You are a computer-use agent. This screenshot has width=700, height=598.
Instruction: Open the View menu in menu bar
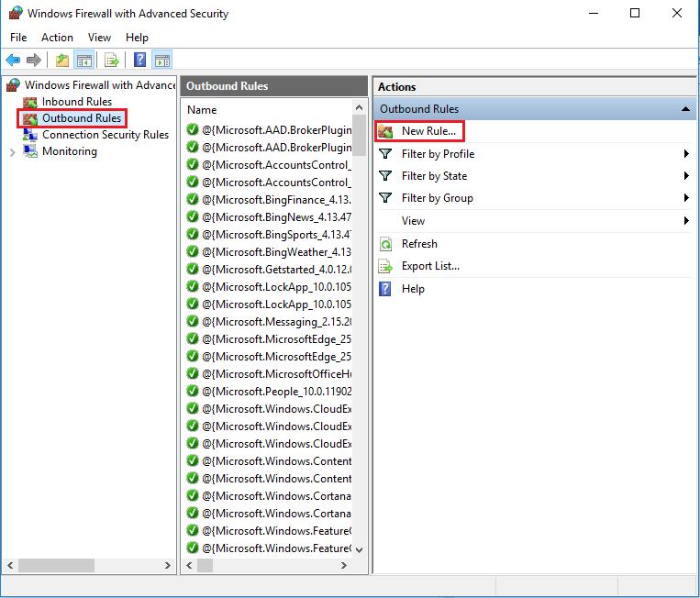[x=99, y=38]
